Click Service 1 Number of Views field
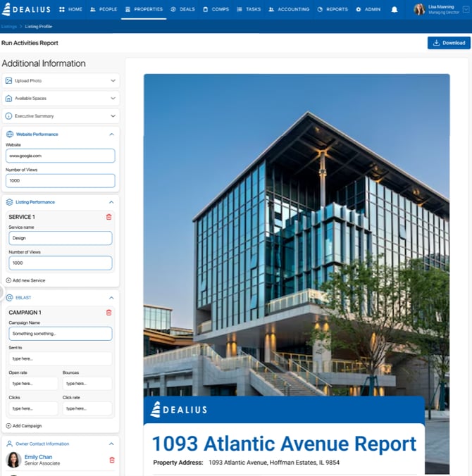The height and width of the screenshot is (476, 472). click(x=61, y=263)
